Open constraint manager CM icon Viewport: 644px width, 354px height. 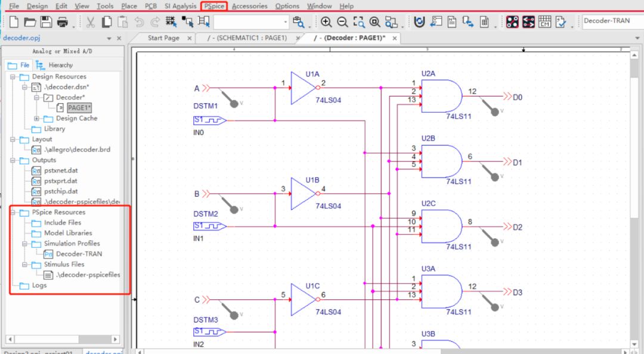(544, 22)
